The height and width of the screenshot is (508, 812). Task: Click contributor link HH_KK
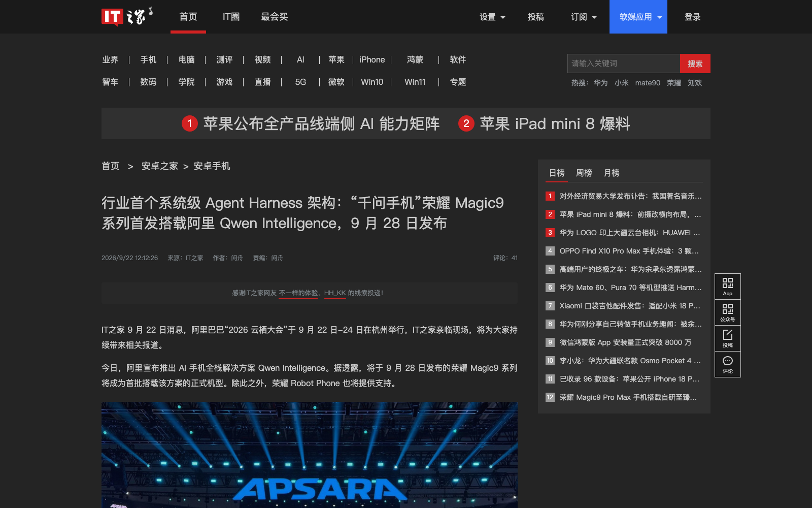click(x=335, y=293)
